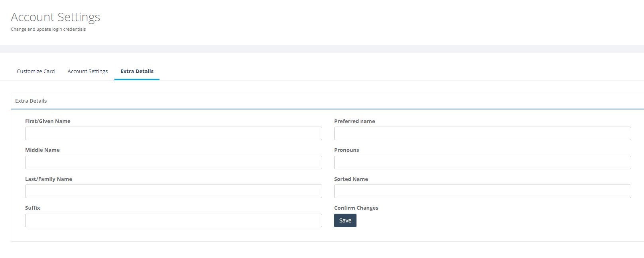
Task: Open the Account Settings tab
Action: 88,71
